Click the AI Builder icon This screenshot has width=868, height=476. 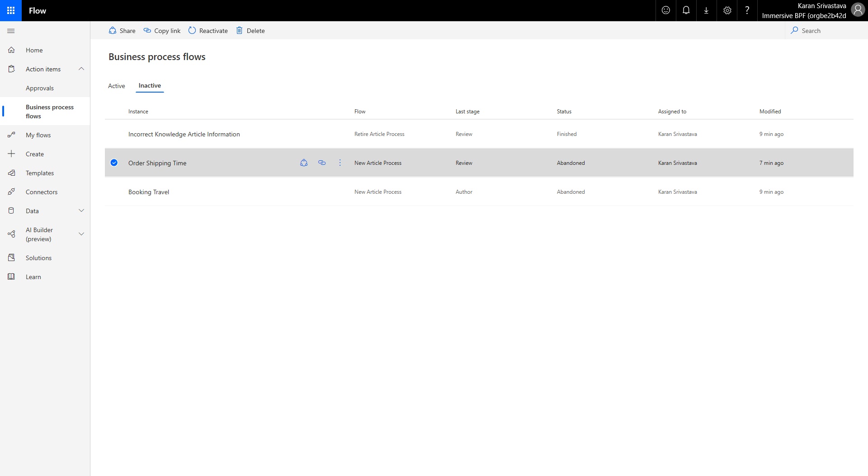tap(11, 234)
